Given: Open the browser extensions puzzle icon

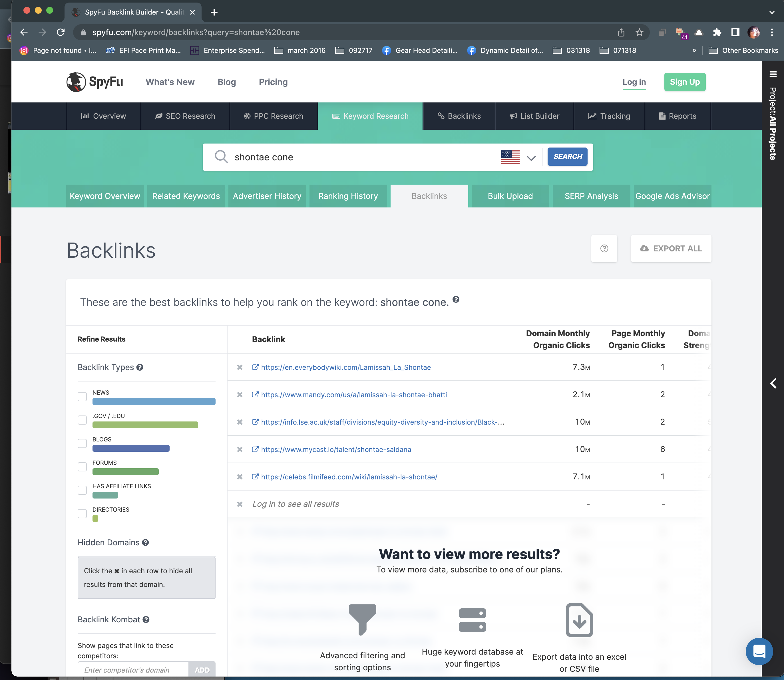Looking at the screenshot, I should pos(717,32).
